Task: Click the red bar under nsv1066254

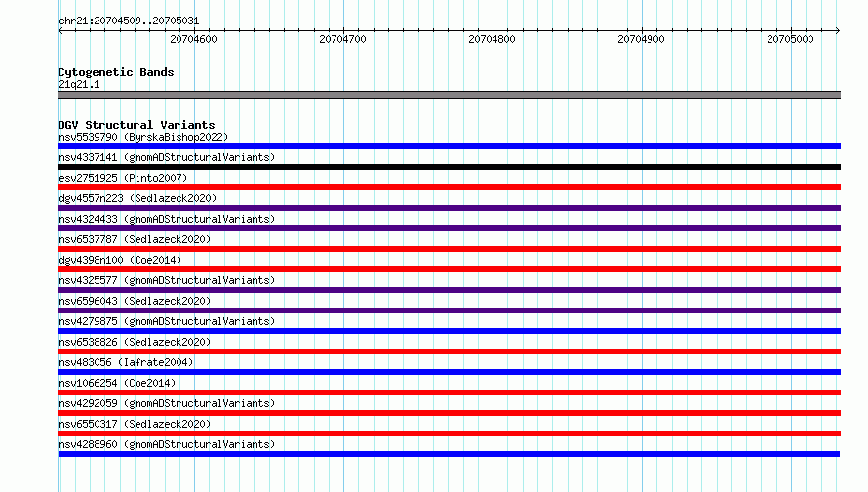Action: 449,392
